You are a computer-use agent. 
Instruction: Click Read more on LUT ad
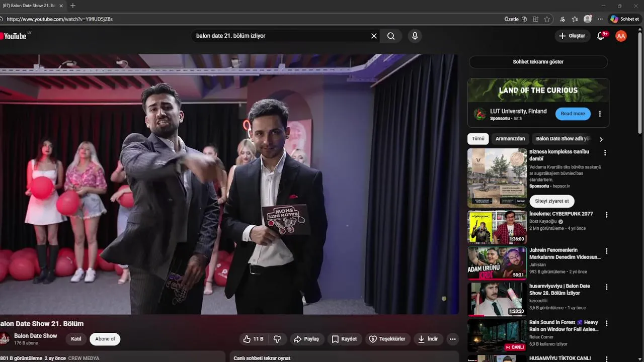[x=573, y=114]
